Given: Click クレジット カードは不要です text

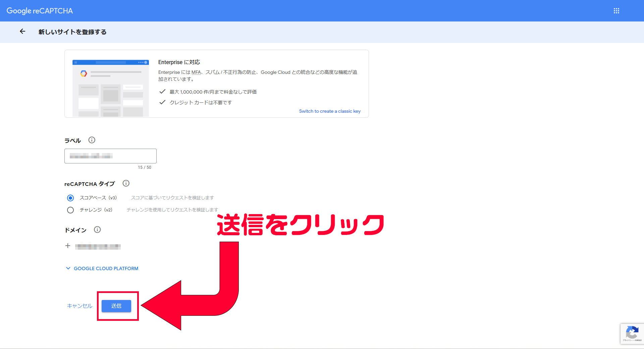Looking at the screenshot, I should point(201,103).
